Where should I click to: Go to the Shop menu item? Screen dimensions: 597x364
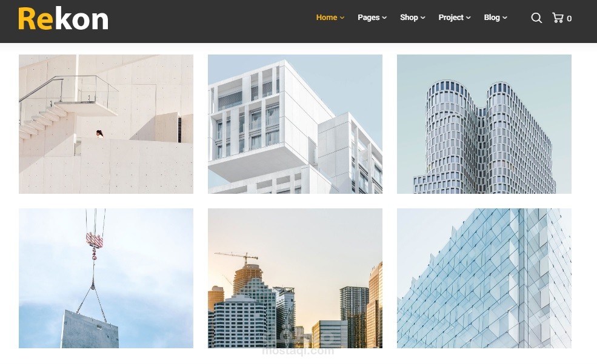(x=409, y=18)
